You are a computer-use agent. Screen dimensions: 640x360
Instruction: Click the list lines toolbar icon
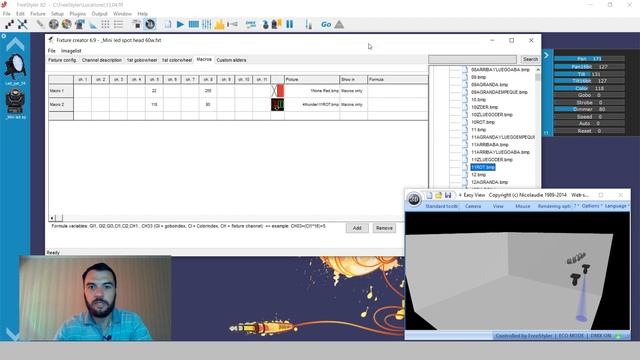pyautogui.click(x=118, y=24)
